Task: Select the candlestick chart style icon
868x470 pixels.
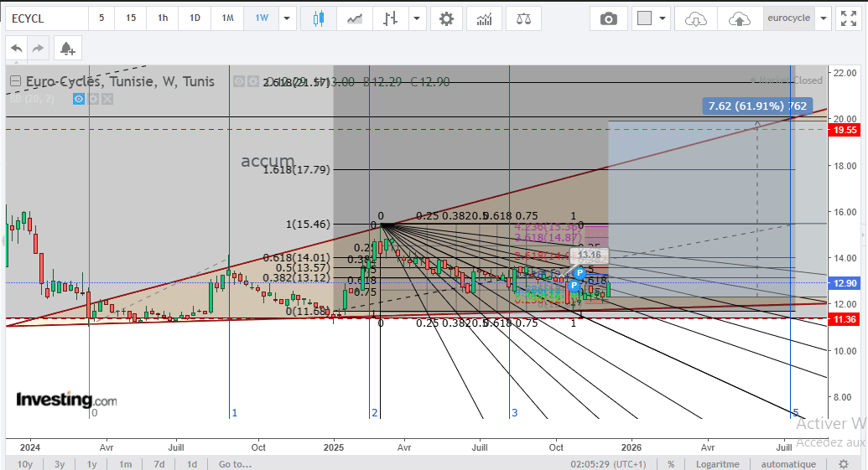Action: [318, 18]
